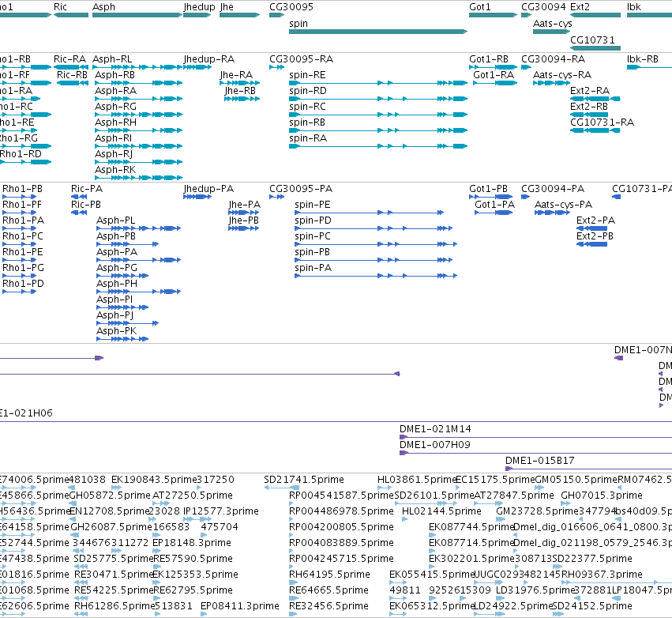Select EST RE57590.5prime

coord(157,567)
